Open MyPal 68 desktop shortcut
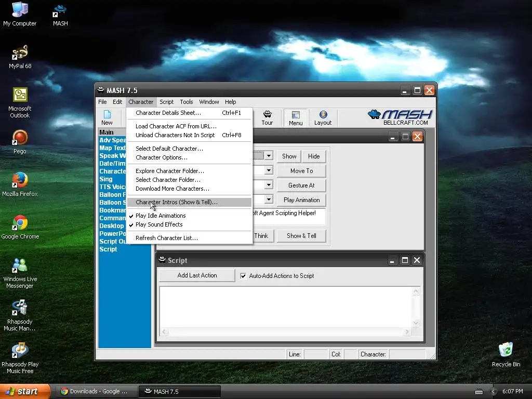The image size is (532, 399). point(20,57)
